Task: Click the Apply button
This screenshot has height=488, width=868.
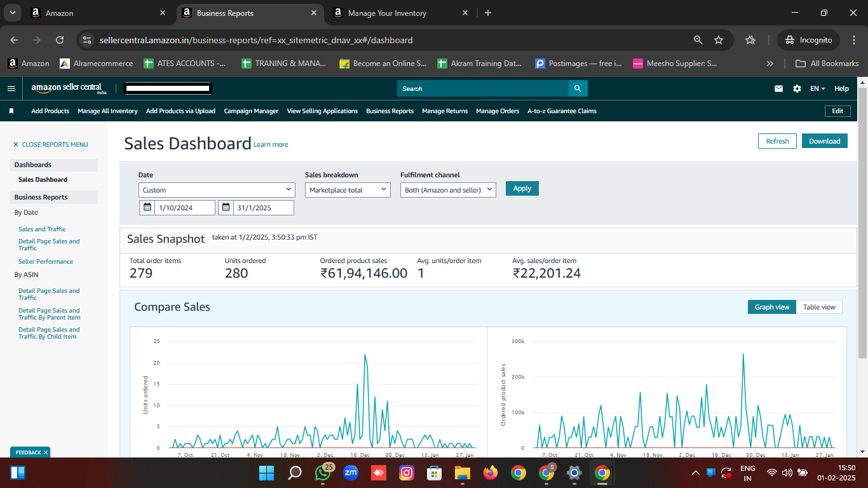Action: (x=522, y=189)
